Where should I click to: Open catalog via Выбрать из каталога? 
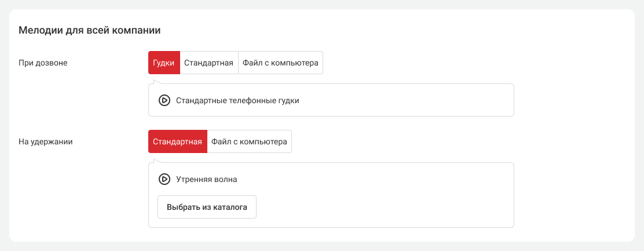[x=207, y=207]
